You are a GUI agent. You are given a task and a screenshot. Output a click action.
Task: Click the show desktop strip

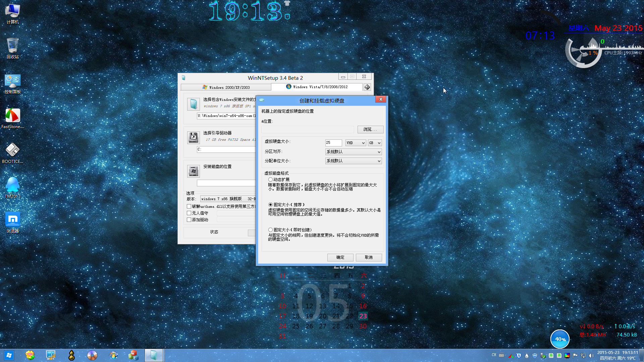pyautogui.click(x=642, y=355)
